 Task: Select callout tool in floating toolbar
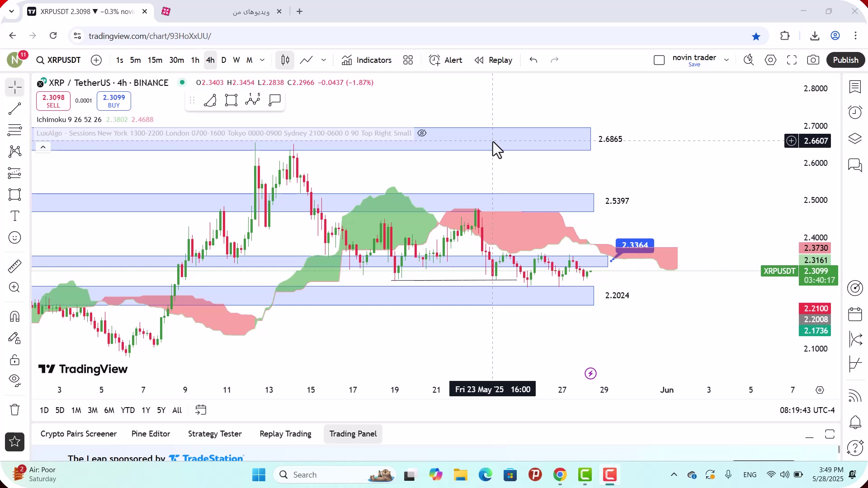(x=275, y=100)
